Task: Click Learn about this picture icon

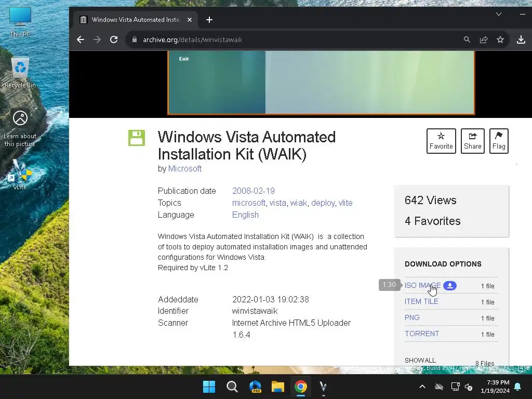Action: pyautogui.click(x=20, y=128)
